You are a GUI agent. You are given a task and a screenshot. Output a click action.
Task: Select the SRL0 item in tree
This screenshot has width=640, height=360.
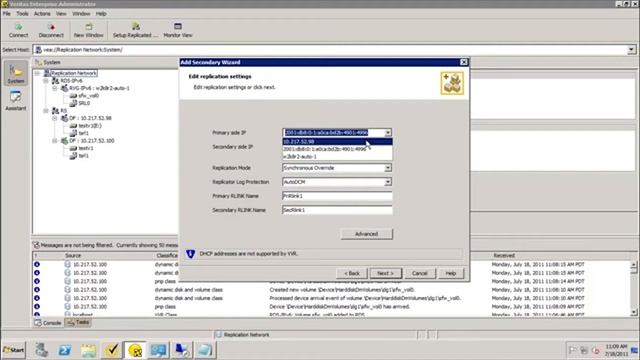click(x=84, y=103)
